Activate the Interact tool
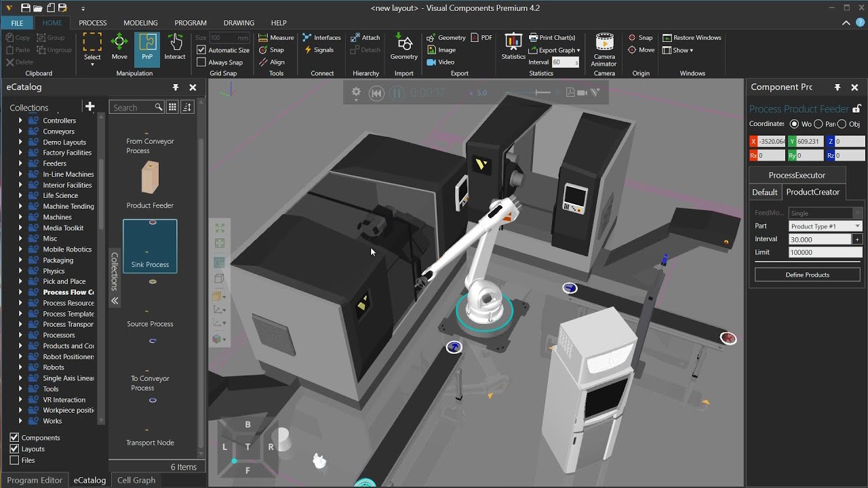This screenshot has width=868, height=488. coord(175,47)
